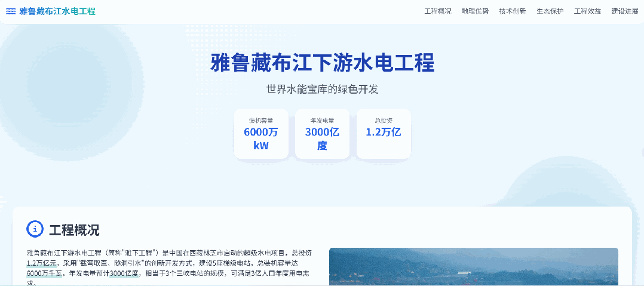Click the highlighted 3000亿度 in the paragraph
Screen dimensions: 644x286
(x=123, y=273)
